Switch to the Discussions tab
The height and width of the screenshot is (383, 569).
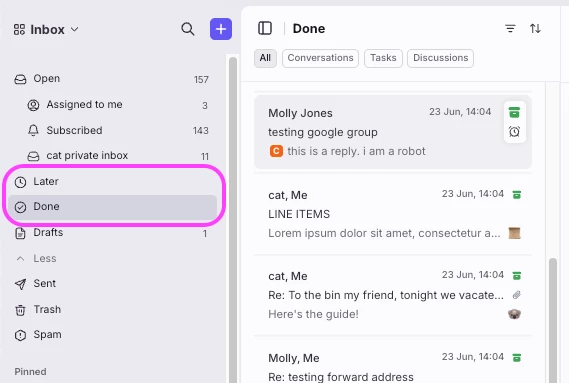(x=441, y=58)
